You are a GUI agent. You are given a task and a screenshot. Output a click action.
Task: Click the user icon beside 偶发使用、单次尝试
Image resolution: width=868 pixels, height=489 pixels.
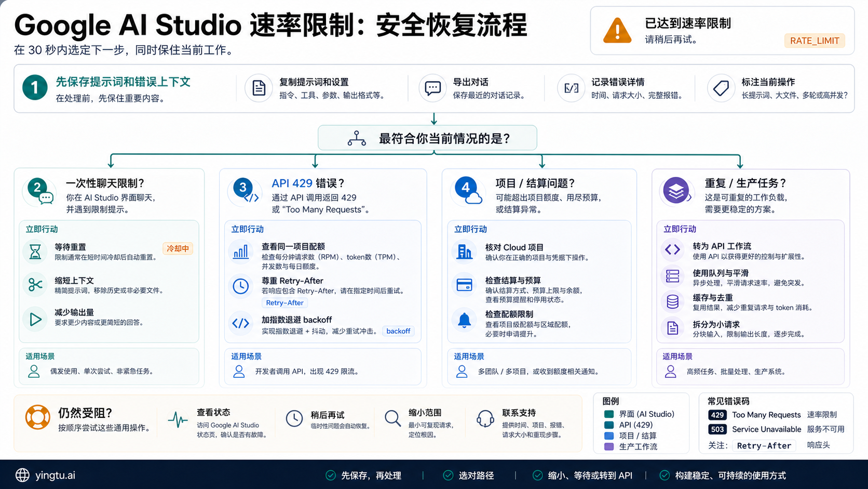tap(34, 371)
